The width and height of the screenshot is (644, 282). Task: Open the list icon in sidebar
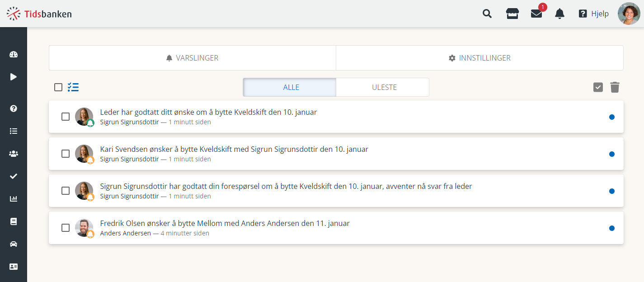(14, 131)
